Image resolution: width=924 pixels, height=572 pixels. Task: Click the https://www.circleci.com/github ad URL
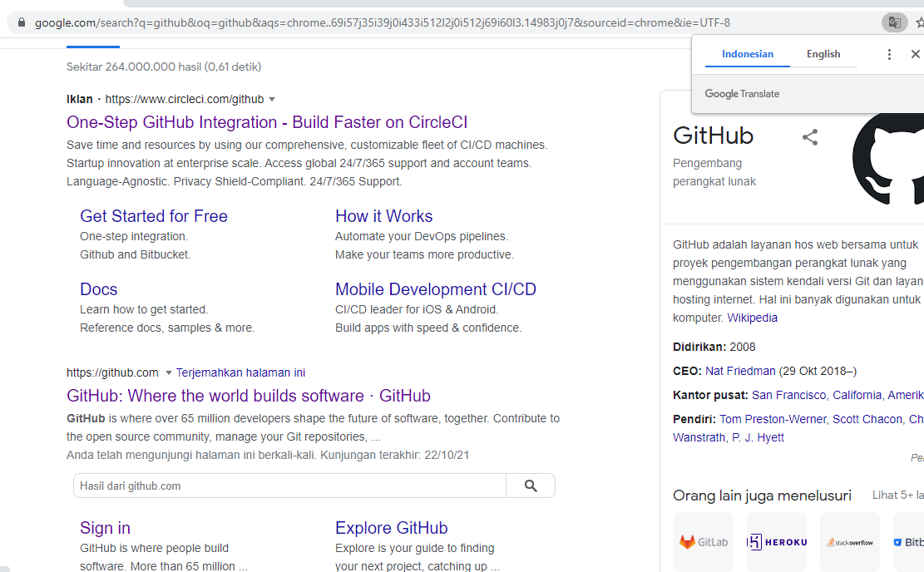[185, 99]
